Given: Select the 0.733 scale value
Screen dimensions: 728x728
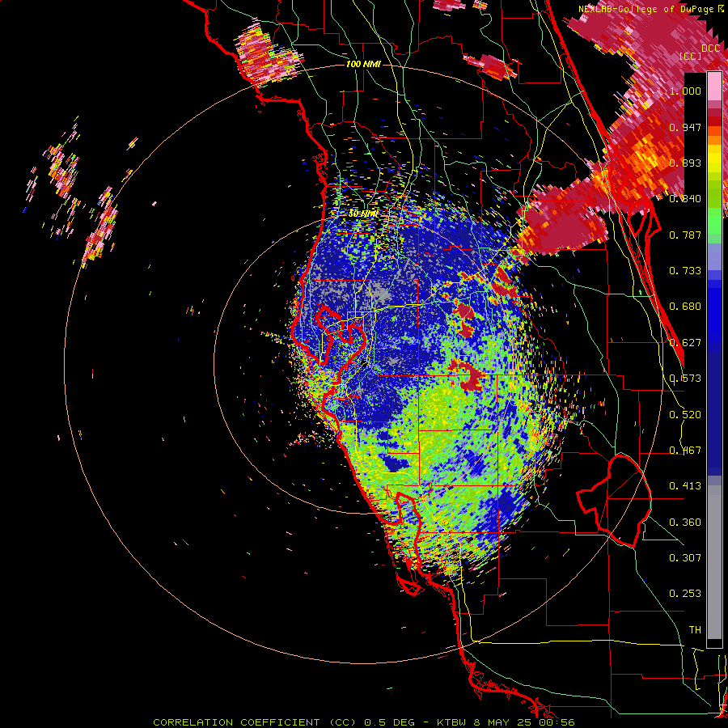Looking at the screenshot, I should point(685,271).
